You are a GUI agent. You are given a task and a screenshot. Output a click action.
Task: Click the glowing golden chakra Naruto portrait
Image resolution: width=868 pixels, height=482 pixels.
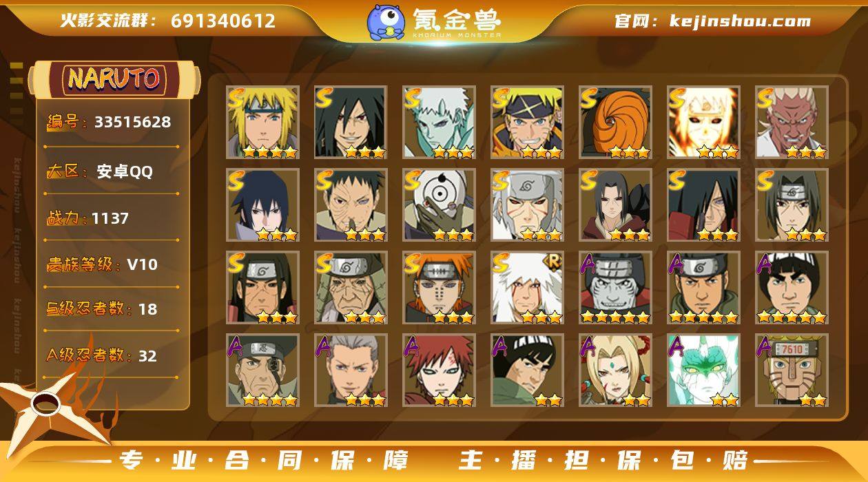(x=703, y=122)
